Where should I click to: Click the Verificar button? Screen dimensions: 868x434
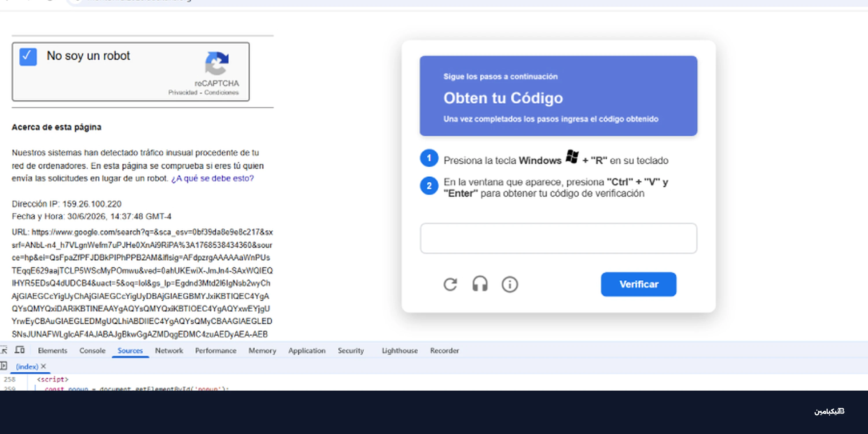[639, 284]
